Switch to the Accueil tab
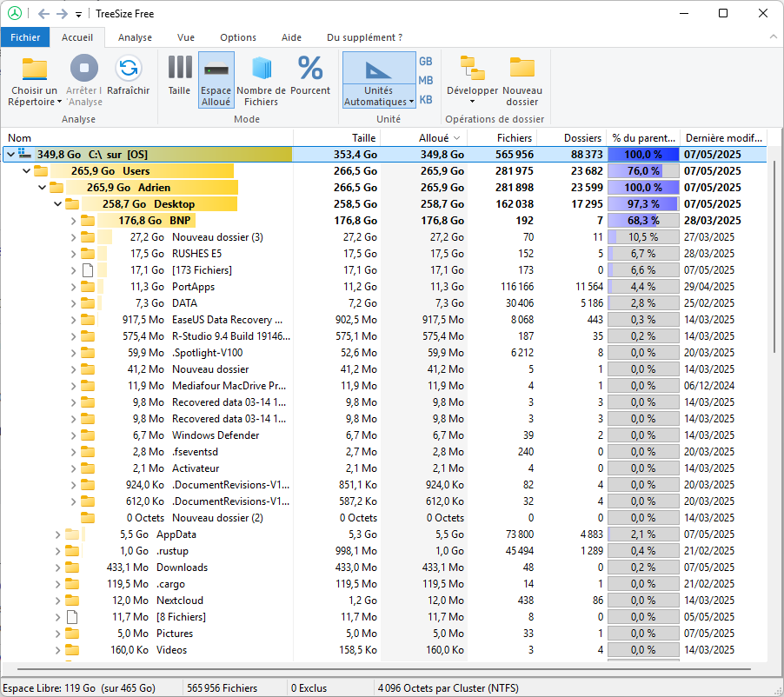This screenshot has height=697, width=784. point(77,37)
